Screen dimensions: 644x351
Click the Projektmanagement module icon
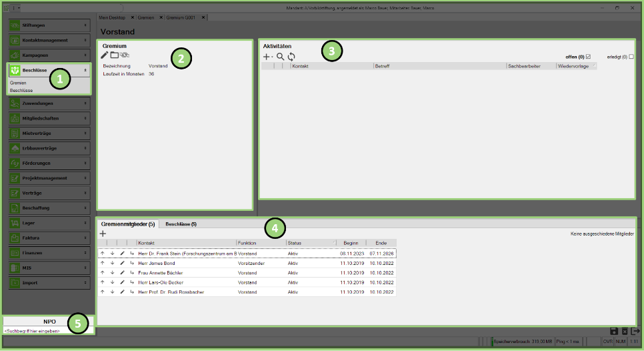[15, 178]
